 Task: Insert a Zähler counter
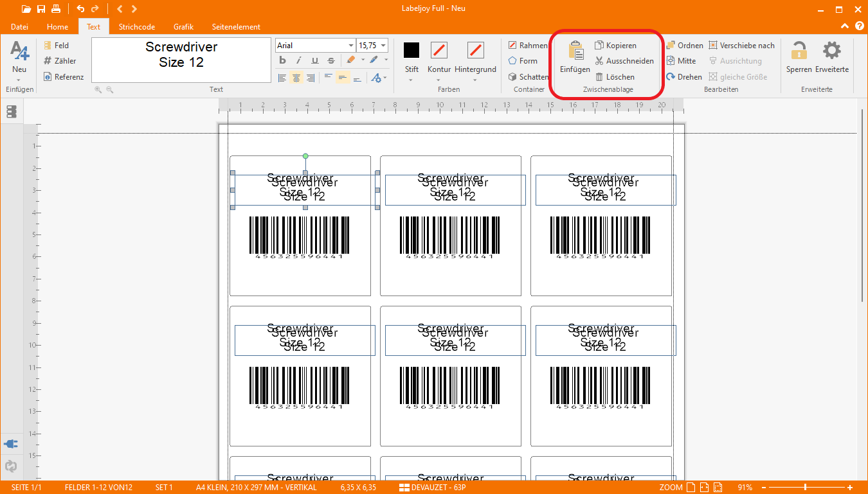point(60,61)
